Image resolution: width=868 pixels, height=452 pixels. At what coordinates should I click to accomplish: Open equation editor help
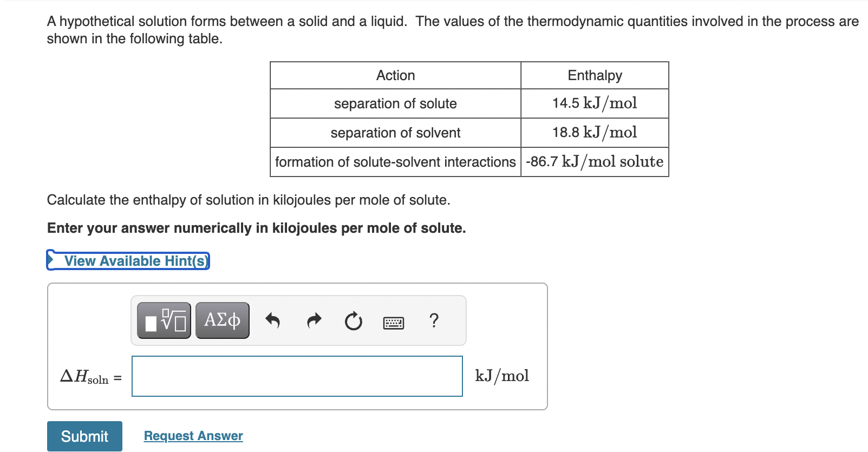tap(433, 321)
